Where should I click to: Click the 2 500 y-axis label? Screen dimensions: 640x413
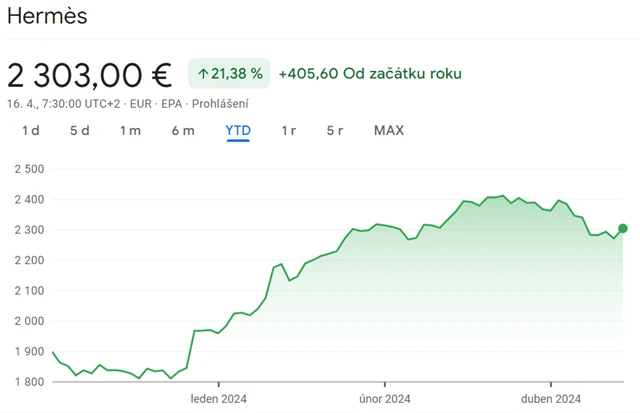tap(29, 169)
